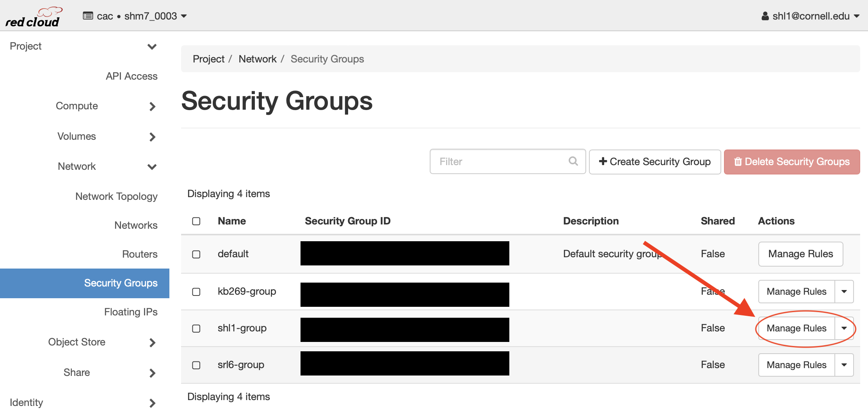Screen dimensions: 868x420
Task: Click the 'Security Groups' breadcrumb text
Action: click(x=327, y=59)
